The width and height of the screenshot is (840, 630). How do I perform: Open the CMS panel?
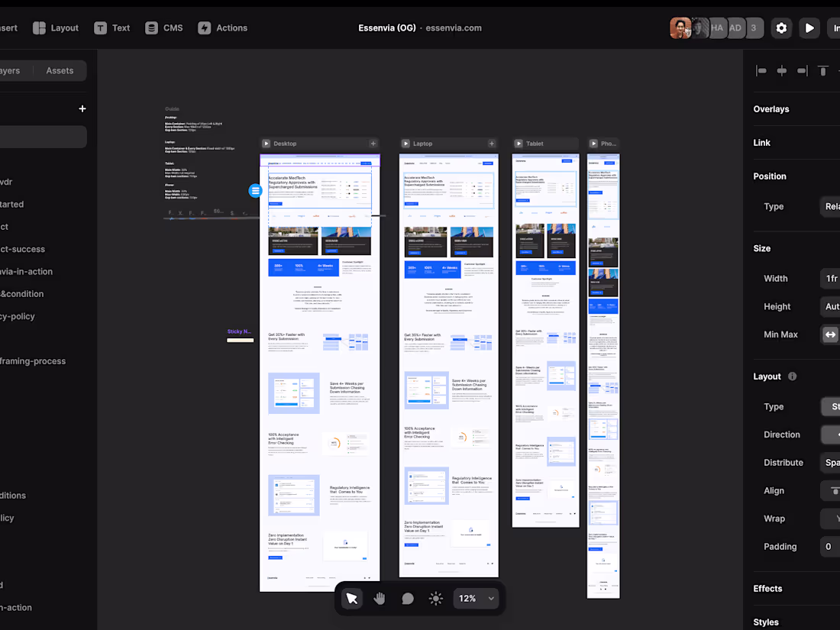tap(163, 27)
